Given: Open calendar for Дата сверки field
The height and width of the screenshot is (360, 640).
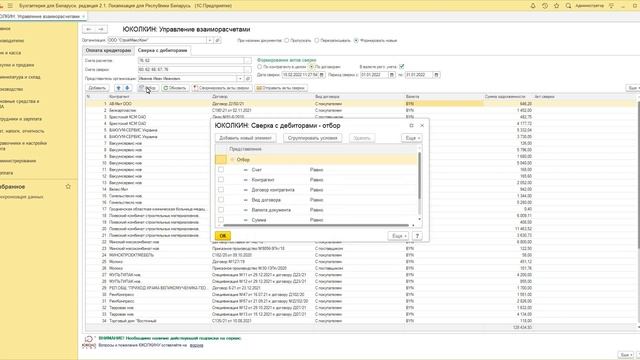Looking at the screenshot, I should point(322,75).
